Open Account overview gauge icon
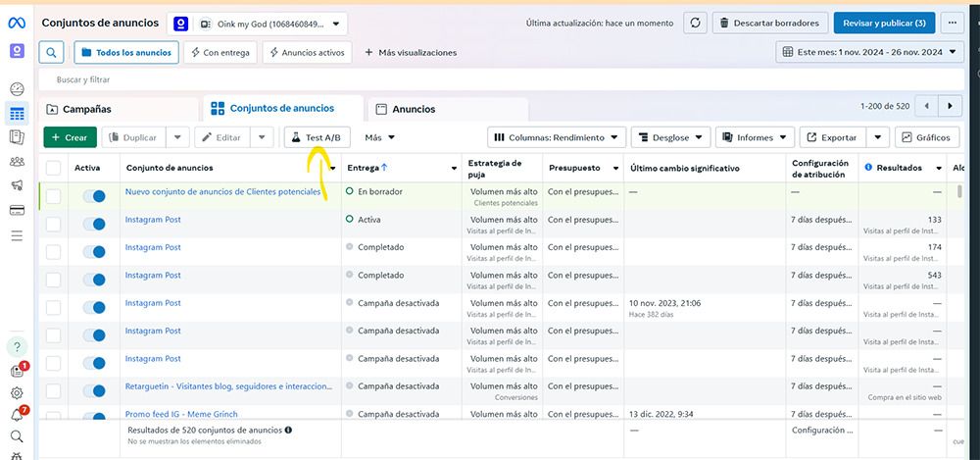The height and width of the screenshot is (460, 980). (17, 89)
